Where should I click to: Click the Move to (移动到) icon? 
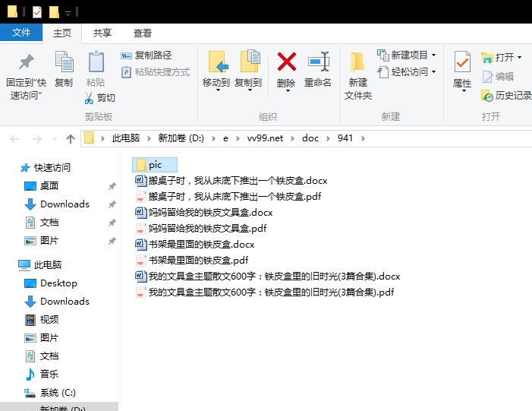pos(217,62)
